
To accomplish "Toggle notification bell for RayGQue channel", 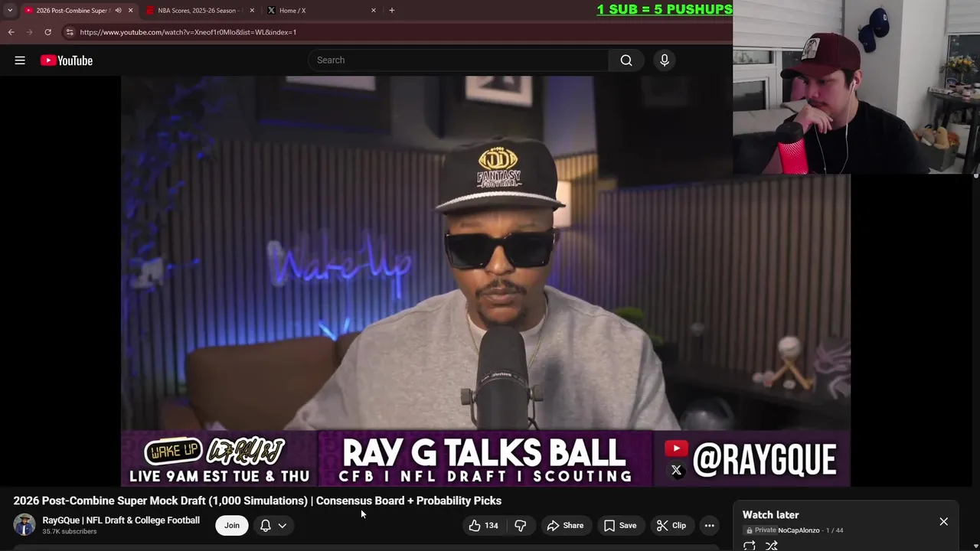I will pyautogui.click(x=266, y=526).
